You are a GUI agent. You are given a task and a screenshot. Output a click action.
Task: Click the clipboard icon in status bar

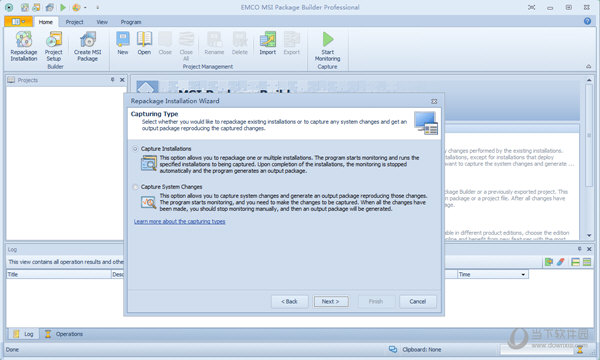tap(393, 349)
